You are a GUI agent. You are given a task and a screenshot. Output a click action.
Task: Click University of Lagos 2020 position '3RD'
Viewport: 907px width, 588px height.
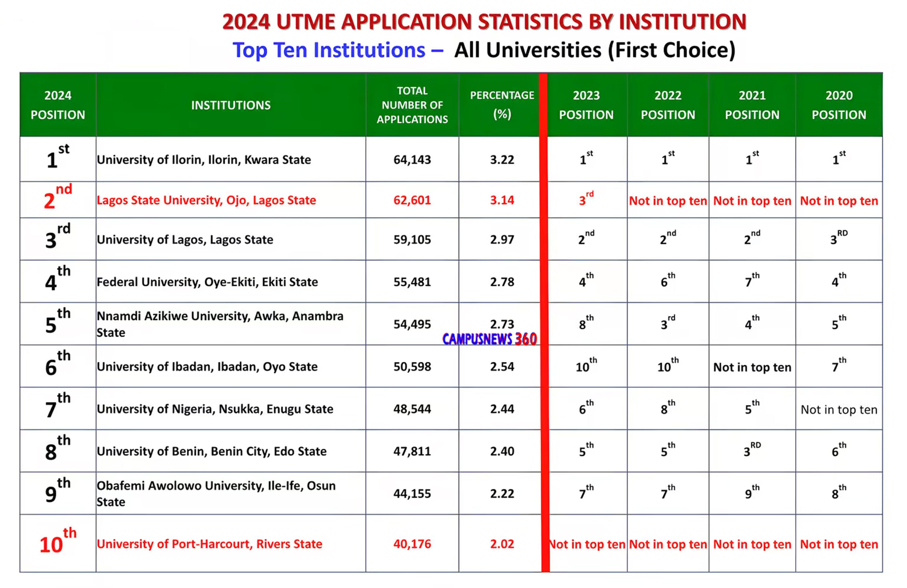point(839,238)
